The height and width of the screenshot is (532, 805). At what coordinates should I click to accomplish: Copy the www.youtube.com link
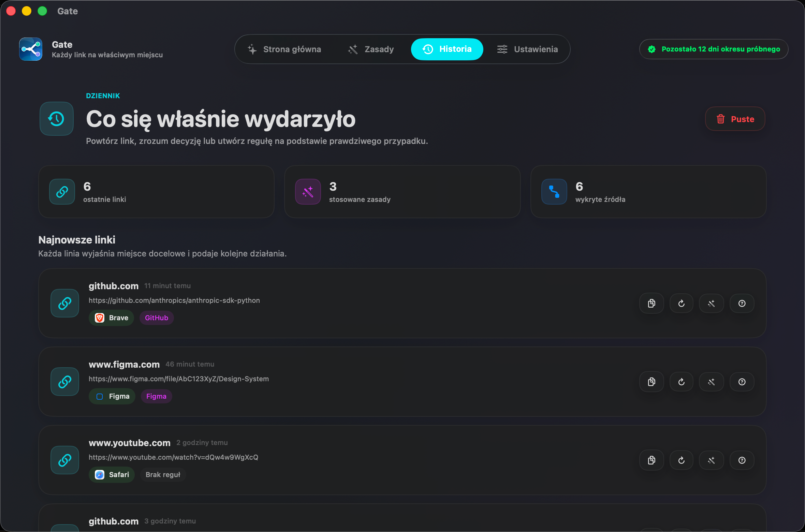pyautogui.click(x=652, y=460)
